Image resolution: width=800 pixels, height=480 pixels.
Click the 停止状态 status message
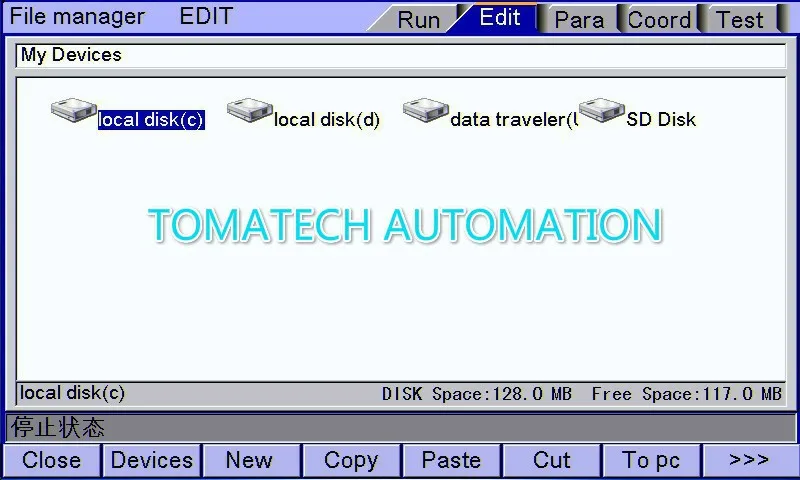(58, 427)
